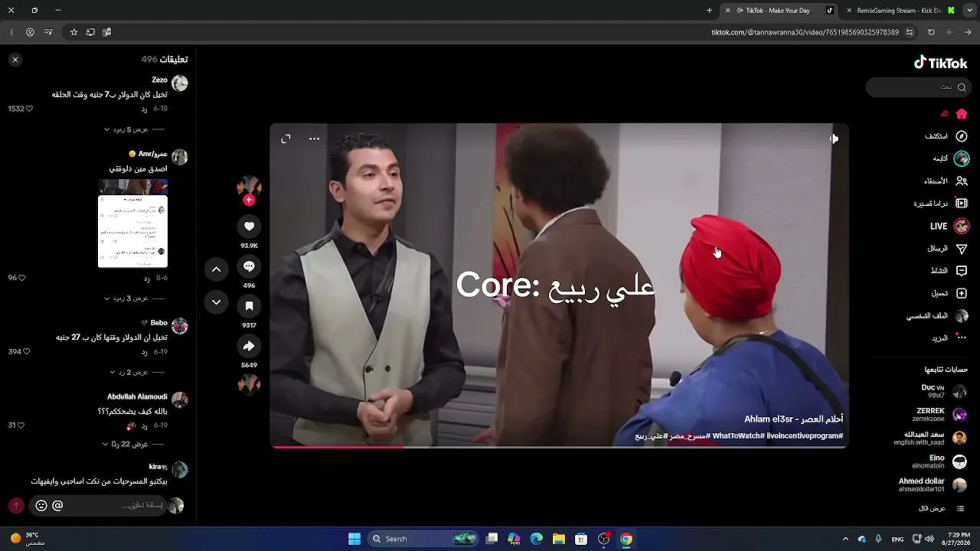980x551 pixels.
Task: Like the video with the heart icon
Action: (249, 226)
